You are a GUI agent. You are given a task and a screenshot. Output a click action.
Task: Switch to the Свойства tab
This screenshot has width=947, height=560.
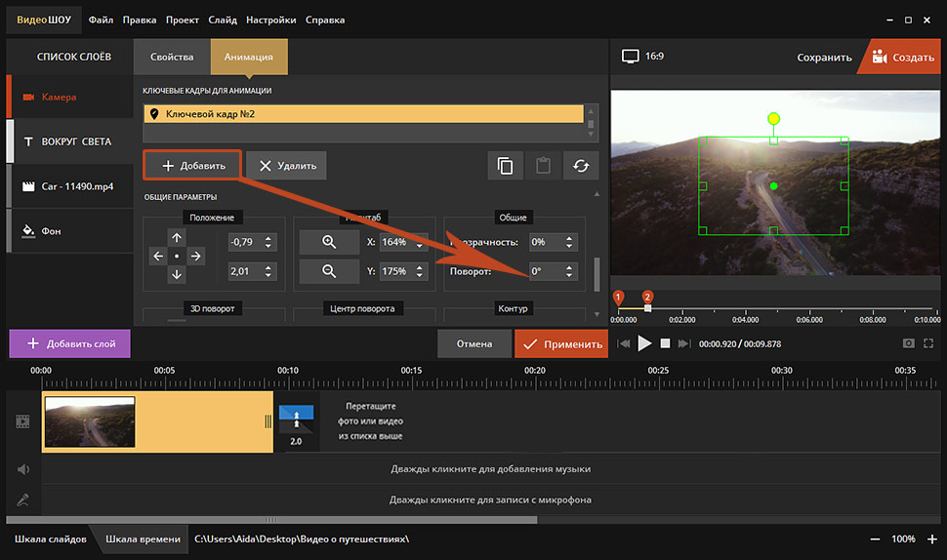click(x=172, y=57)
